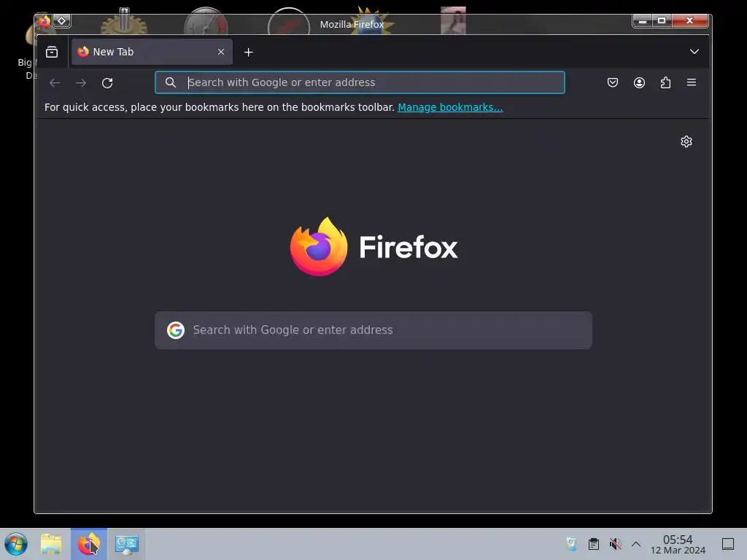
Task: Open the file manager from taskbar
Action: 52,544
